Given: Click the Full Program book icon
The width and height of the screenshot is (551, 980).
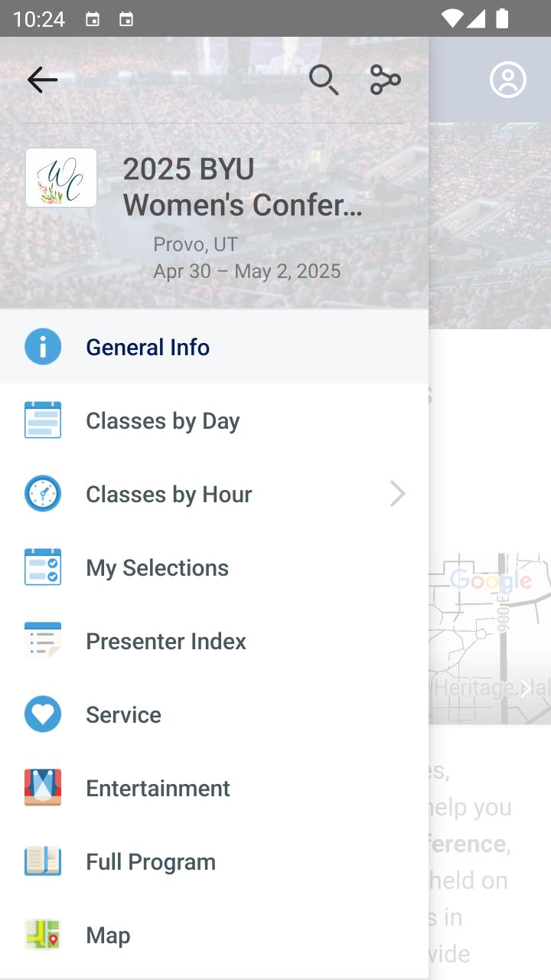Looking at the screenshot, I should [43, 861].
